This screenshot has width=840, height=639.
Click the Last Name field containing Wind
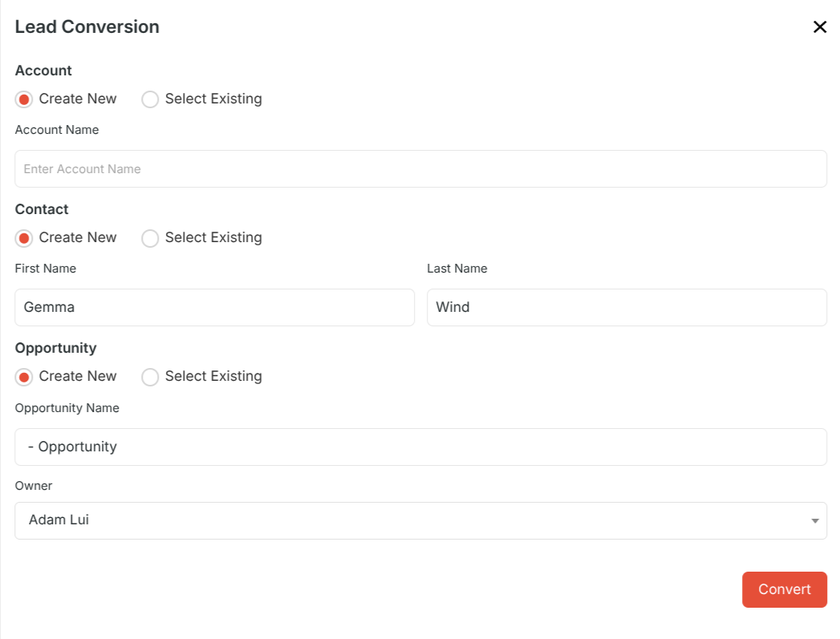click(x=627, y=307)
